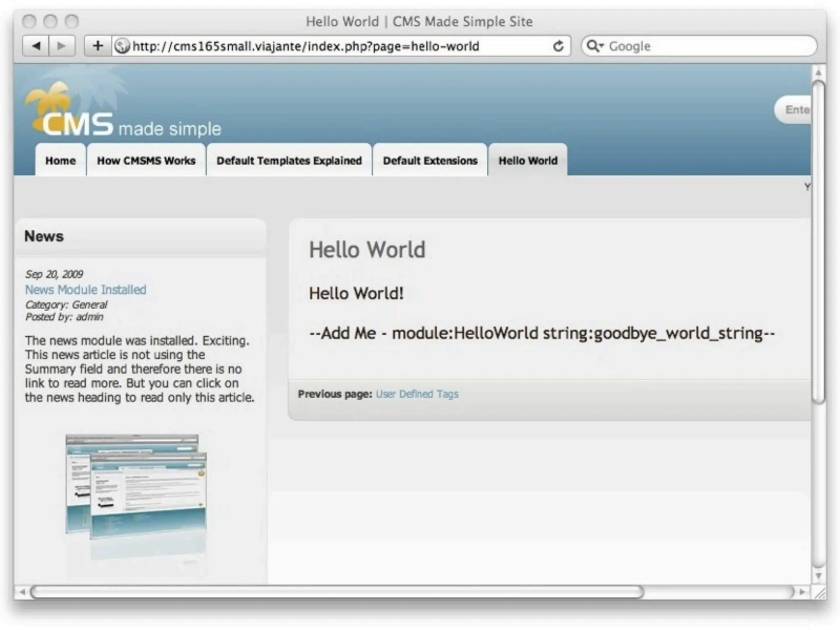Click the News sidebar heading

(x=44, y=236)
